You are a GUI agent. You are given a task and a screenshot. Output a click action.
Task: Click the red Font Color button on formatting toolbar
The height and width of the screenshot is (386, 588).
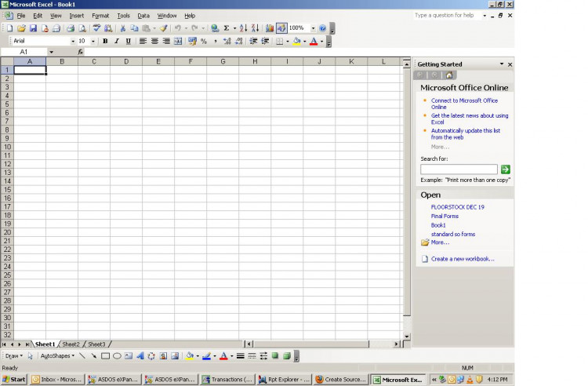point(314,41)
